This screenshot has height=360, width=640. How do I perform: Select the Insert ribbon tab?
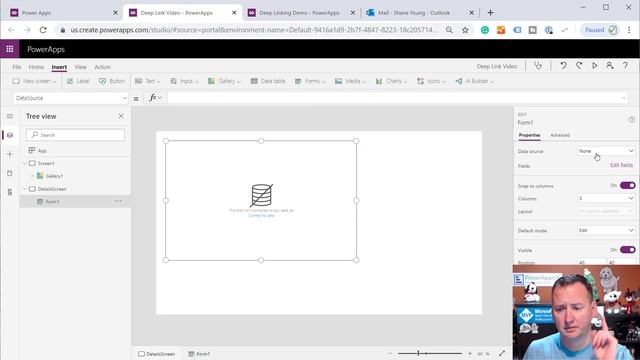pyautogui.click(x=59, y=67)
